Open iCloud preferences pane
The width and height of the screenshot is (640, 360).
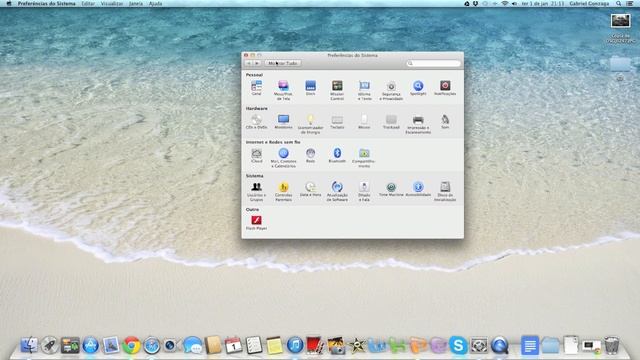point(256,156)
